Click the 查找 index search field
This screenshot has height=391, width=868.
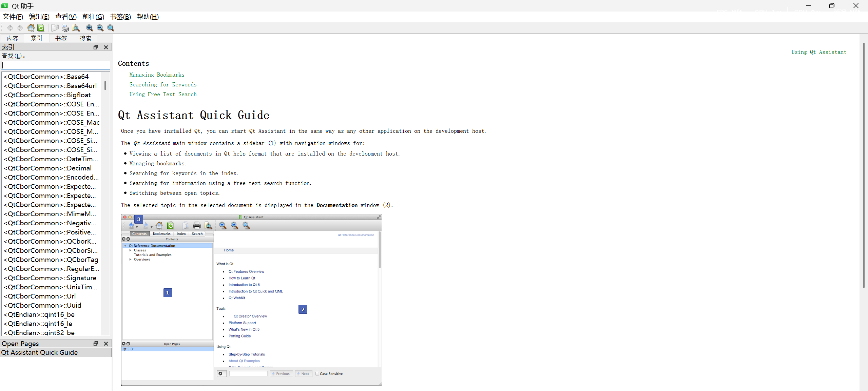coord(56,65)
